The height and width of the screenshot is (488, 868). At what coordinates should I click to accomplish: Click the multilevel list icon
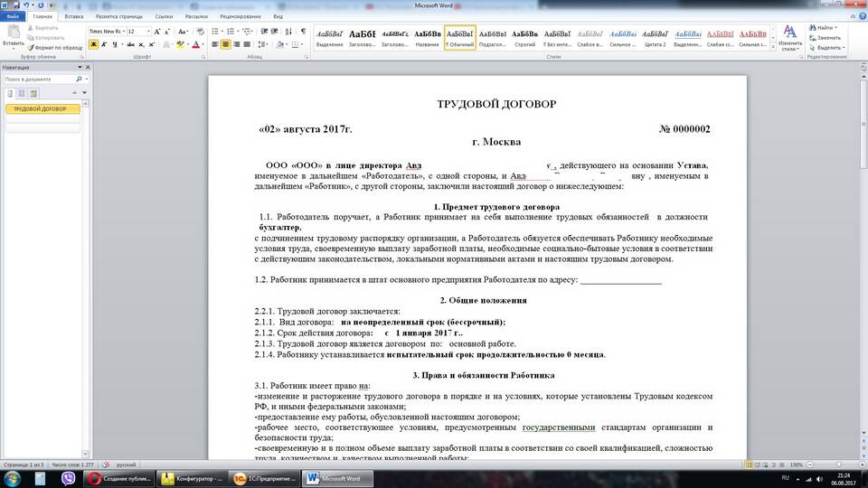[248, 32]
